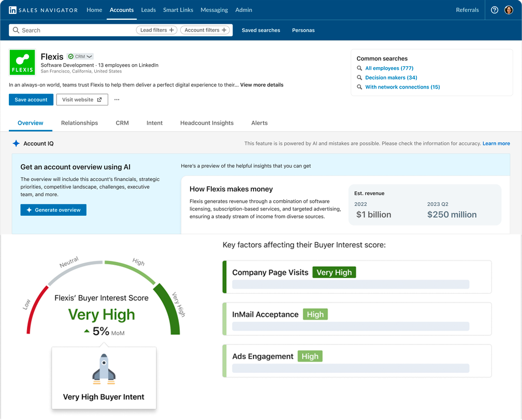The width and height of the screenshot is (522, 420).
Task: Click the Ads Engagement progress bar
Action: click(351, 368)
